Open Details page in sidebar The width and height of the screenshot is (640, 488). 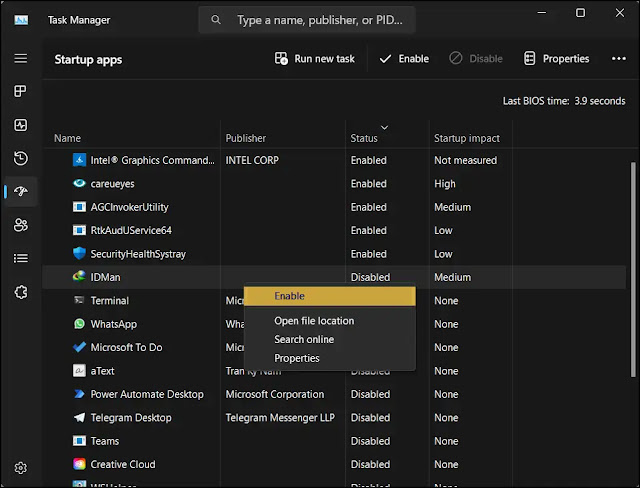20,258
